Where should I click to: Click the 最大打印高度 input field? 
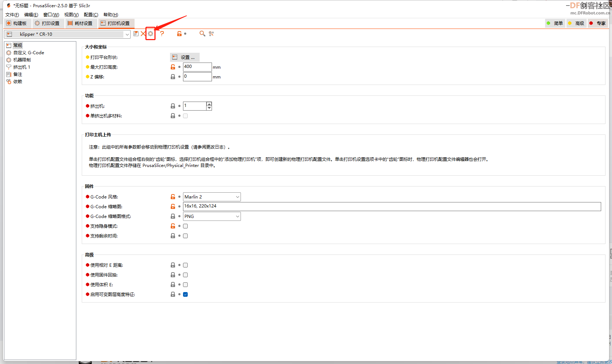click(x=197, y=67)
